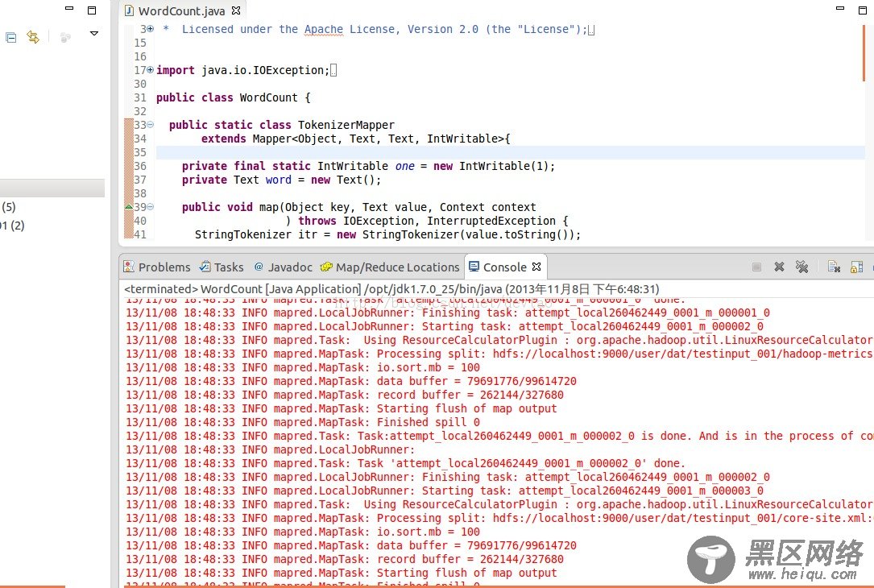Click the Collapse All icon in the left panel
The height and width of the screenshot is (588, 874).
(10, 37)
